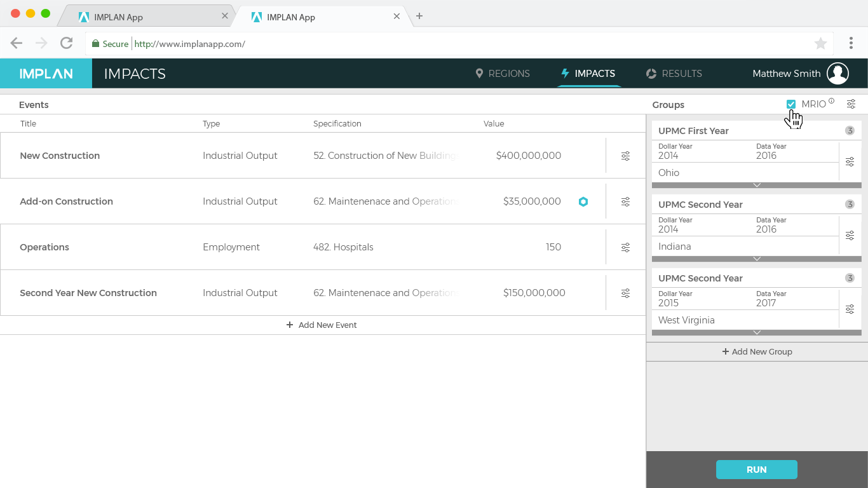Screen dimensions: 868x488
Task: Click Employment type in Operations row
Action: [231, 247]
